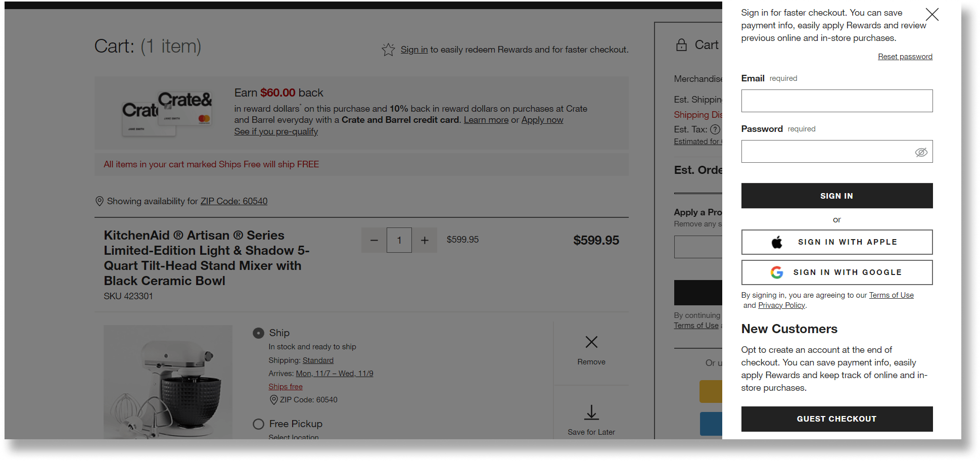Click See if you pre-qualify link
This screenshot has width=980, height=461.
276,131
